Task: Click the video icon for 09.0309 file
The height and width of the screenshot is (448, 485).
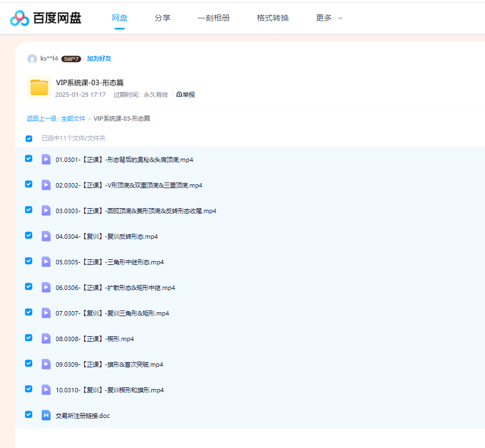Action: [x=46, y=365]
